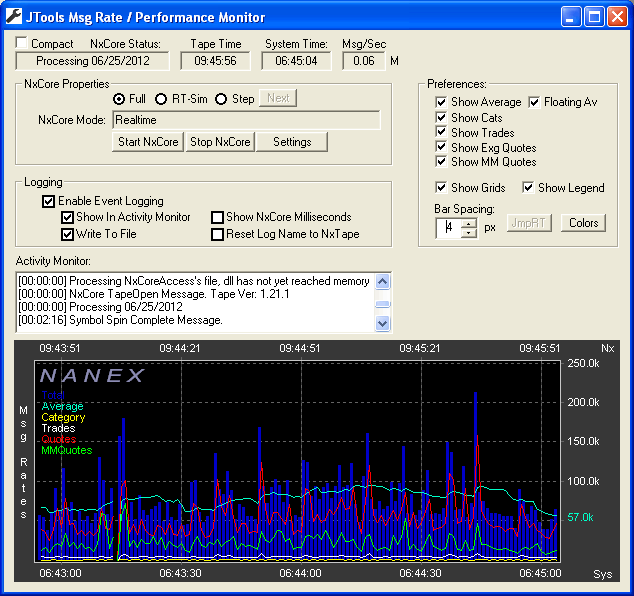
Task: Select log line 'NxCore TapeOpen Message'
Action: tap(154, 294)
